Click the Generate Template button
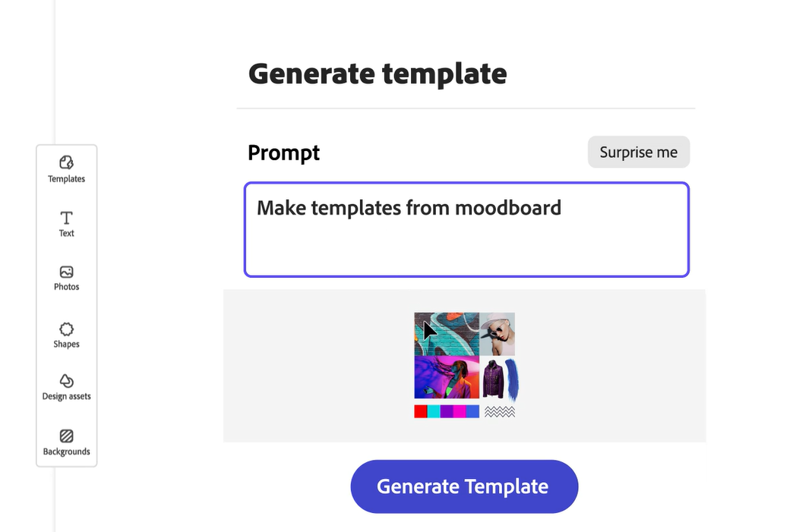The width and height of the screenshot is (796, 532). click(463, 486)
